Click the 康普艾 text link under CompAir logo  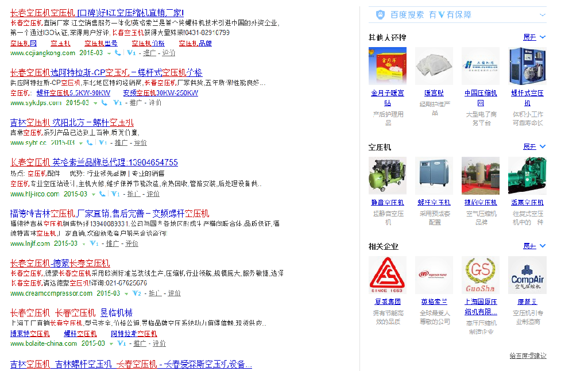(527, 302)
